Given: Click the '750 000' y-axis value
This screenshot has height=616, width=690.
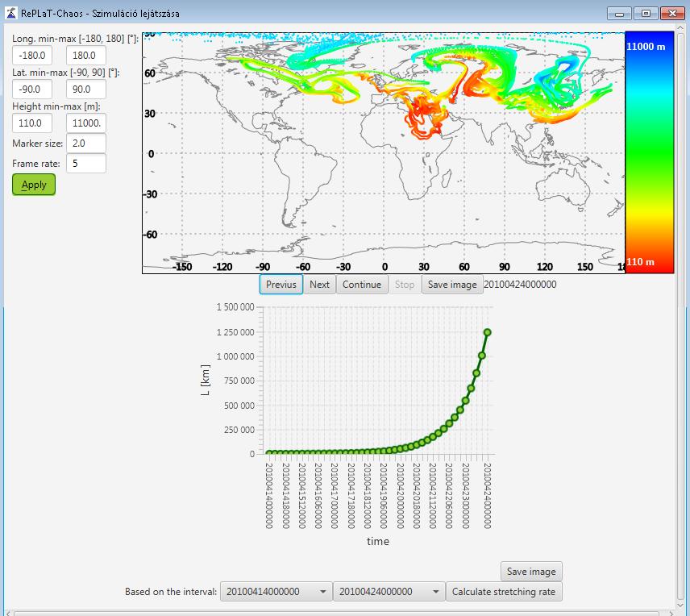Looking at the screenshot, I should (239, 381).
